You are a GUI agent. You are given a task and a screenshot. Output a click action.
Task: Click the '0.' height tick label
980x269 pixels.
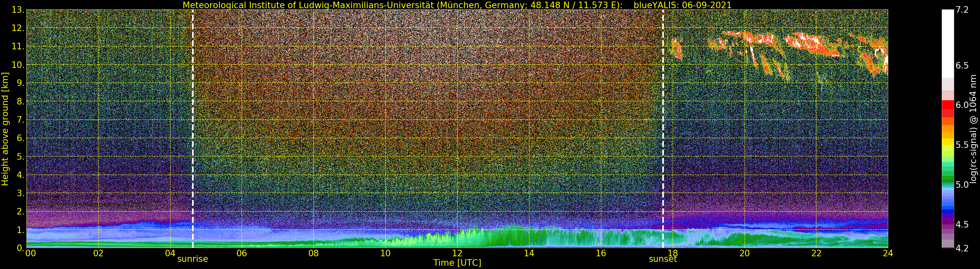pyautogui.click(x=21, y=248)
